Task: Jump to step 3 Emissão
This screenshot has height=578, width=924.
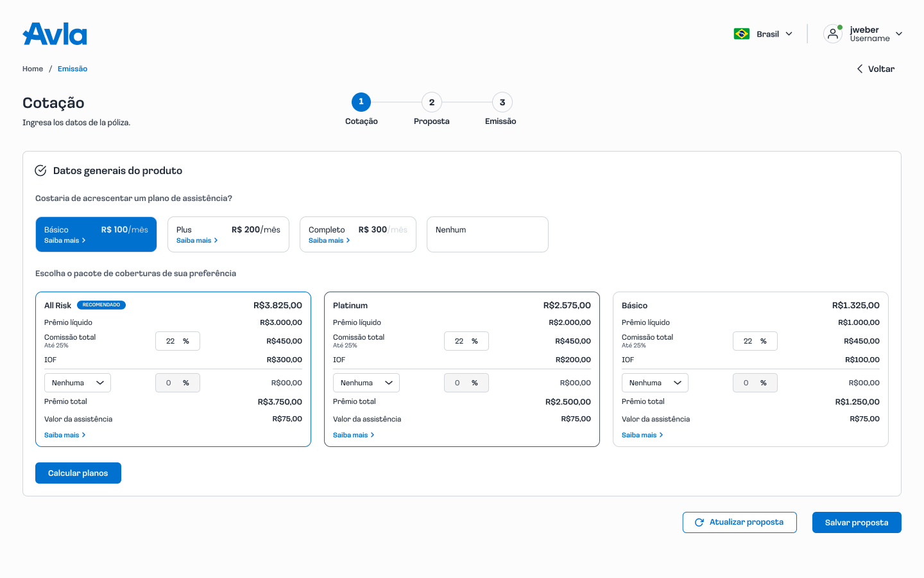Action: pos(502,102)
